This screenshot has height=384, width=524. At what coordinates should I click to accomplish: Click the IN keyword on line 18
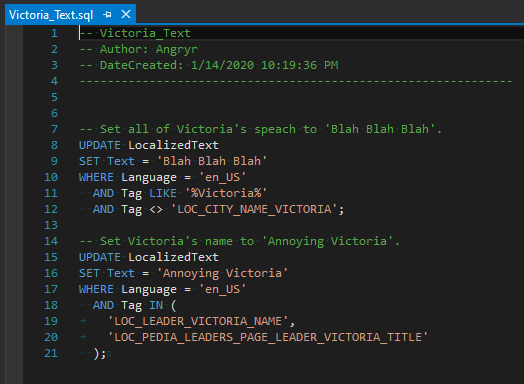[x=156, y=305]
